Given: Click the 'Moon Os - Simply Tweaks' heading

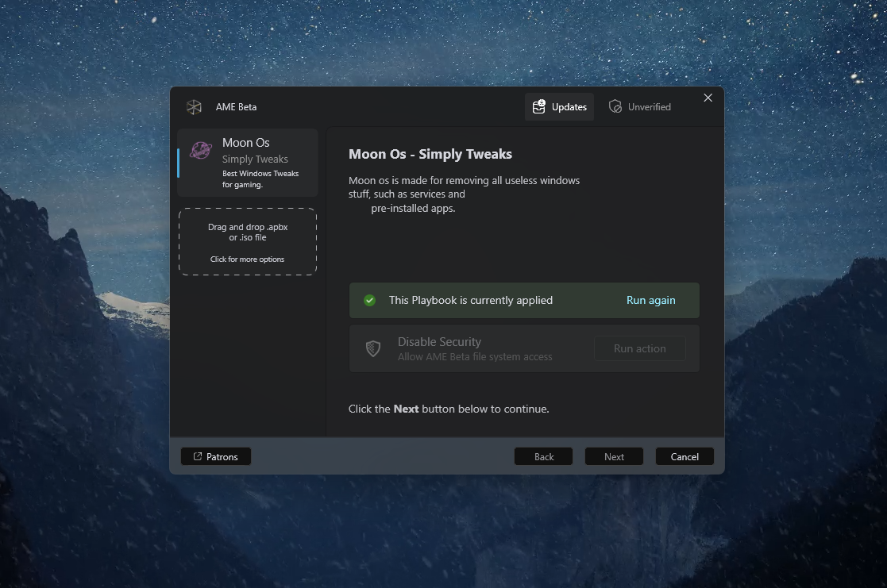Looking at the screenshot, I should pyautogui.click(x=430, y=155).
